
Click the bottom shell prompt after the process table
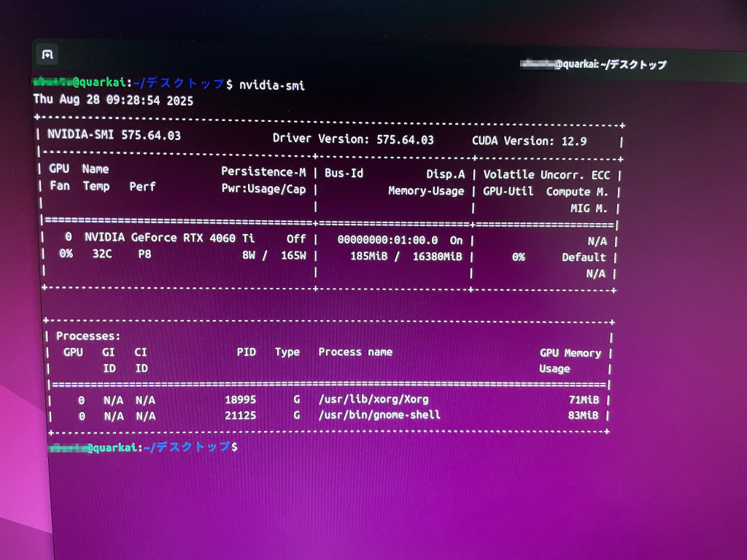pyautogui.click(x=144, y=447)
